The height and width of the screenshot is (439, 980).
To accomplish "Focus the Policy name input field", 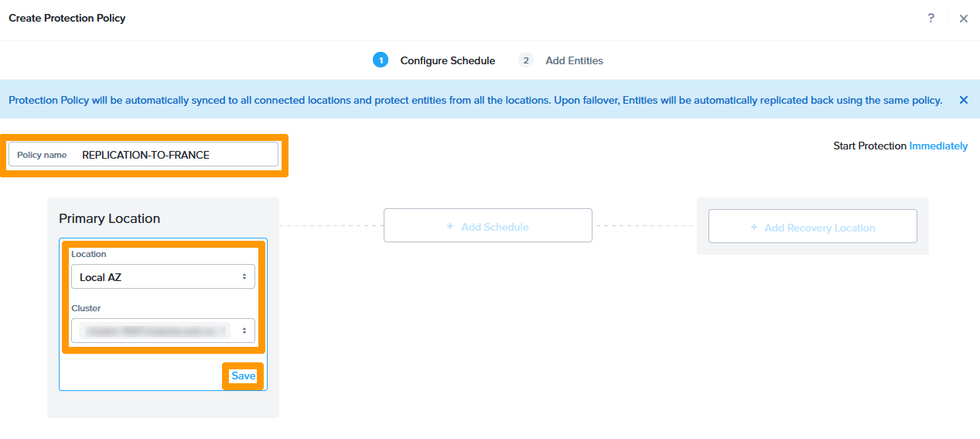I will (x=176, y=155).
